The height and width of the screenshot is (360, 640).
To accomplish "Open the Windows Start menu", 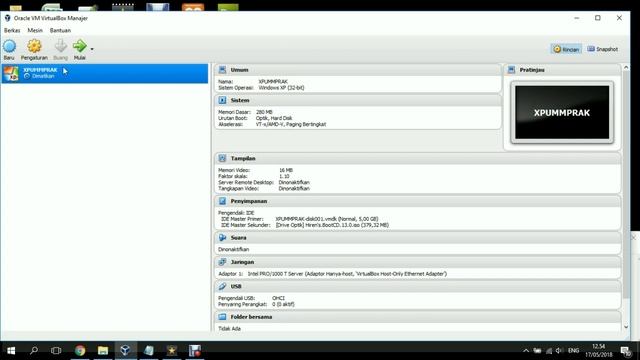I will tap(11, 350).
